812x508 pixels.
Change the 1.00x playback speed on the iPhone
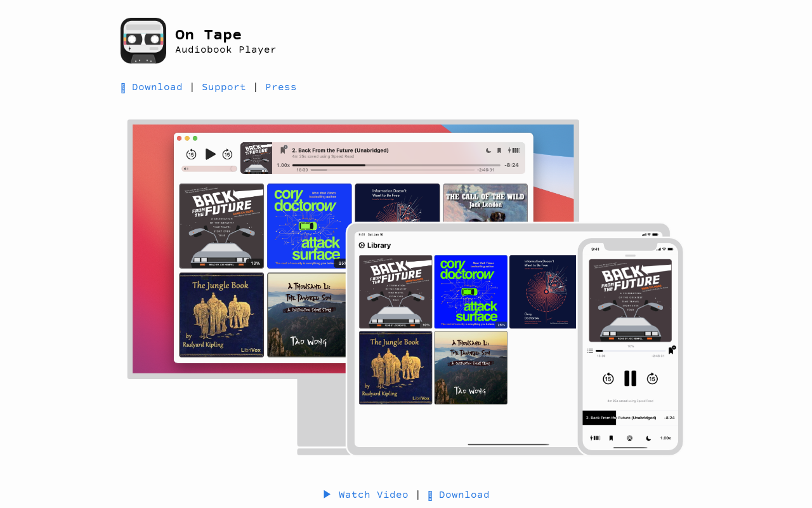(665, 438)
